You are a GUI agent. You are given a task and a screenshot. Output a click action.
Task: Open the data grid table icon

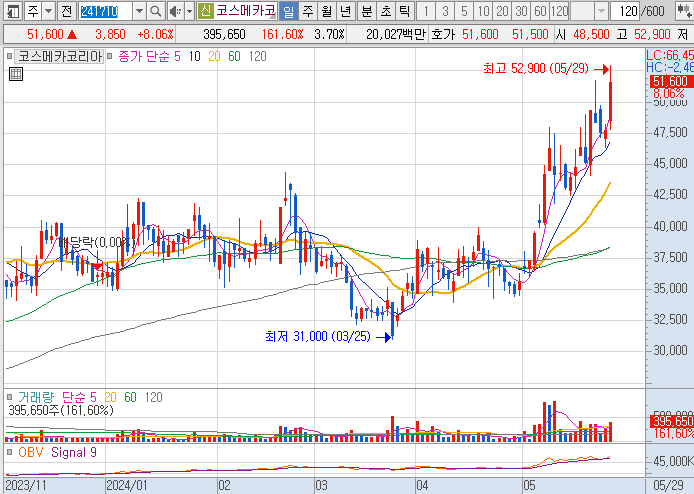click(x=16, y=74)
